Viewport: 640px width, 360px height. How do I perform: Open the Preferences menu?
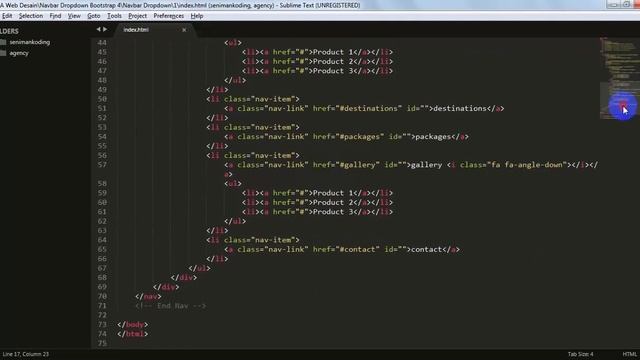(x=169, y=16)
